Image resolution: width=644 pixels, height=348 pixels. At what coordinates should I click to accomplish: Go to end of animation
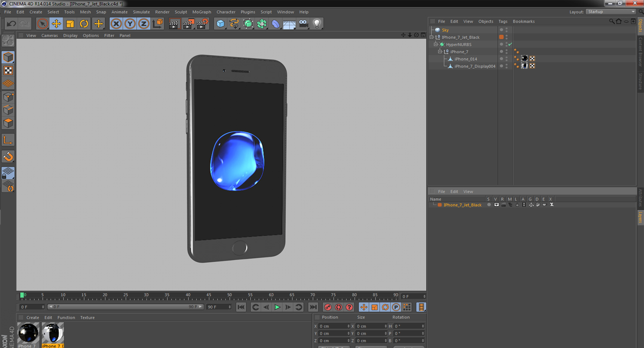click(313, 307)
